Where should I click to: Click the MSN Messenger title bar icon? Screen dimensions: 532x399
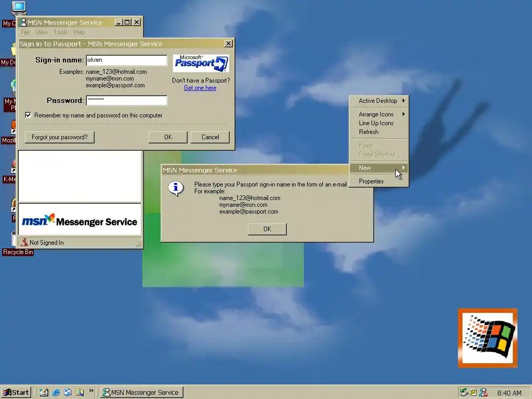[23, 22]
